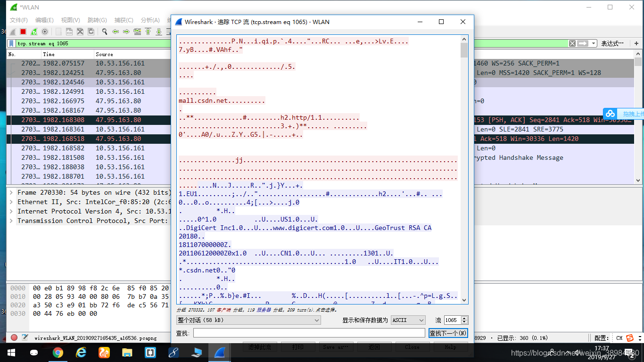644x362 pixels.
Task: Close the capture file with the X icon
Action: 80,32
